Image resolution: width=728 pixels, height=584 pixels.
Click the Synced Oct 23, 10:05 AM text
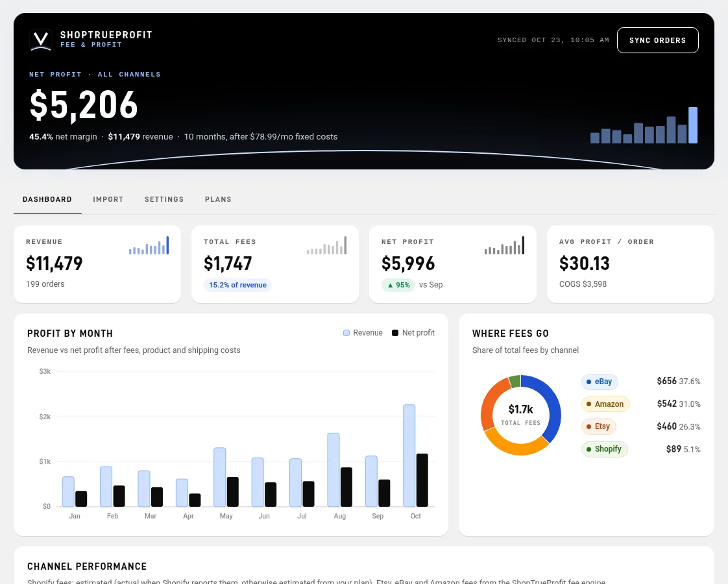pos(553,40)
